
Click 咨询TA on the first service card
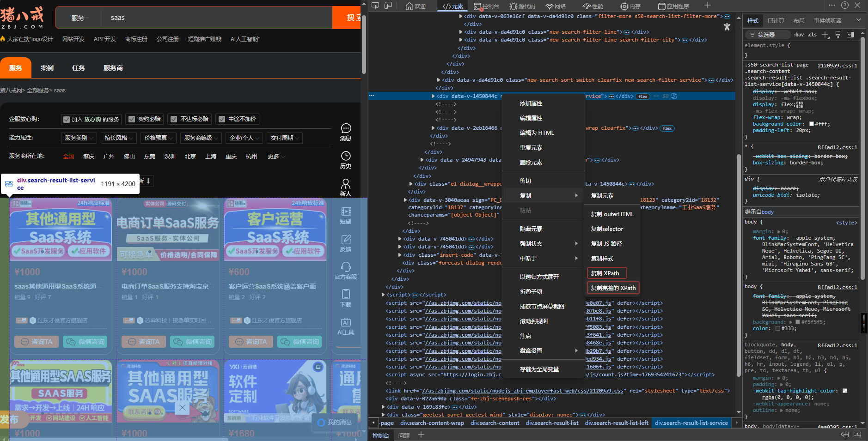37,342
